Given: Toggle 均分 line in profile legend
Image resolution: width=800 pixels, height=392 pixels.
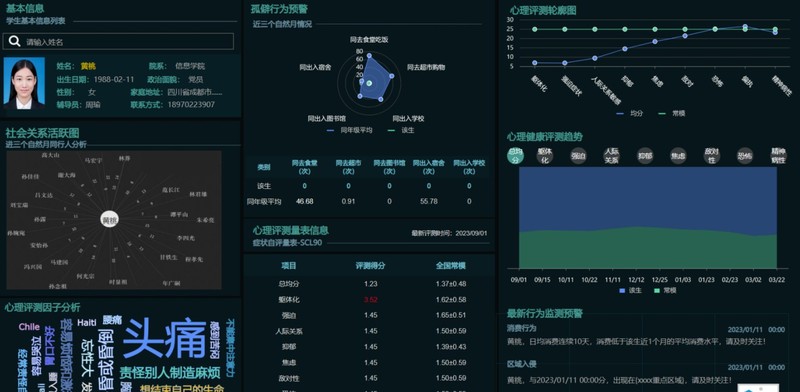Looking at the screenshot, I should pyautogui.click(x=629, y=113).
